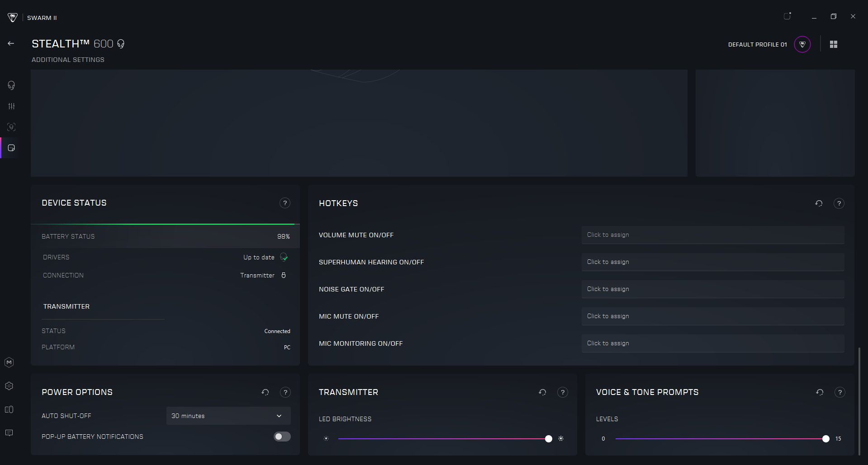Viewport: 868px width, 465px height.
Task: Assign a hotkey for Mic Mute On/Off
Action: pos(713,316)
